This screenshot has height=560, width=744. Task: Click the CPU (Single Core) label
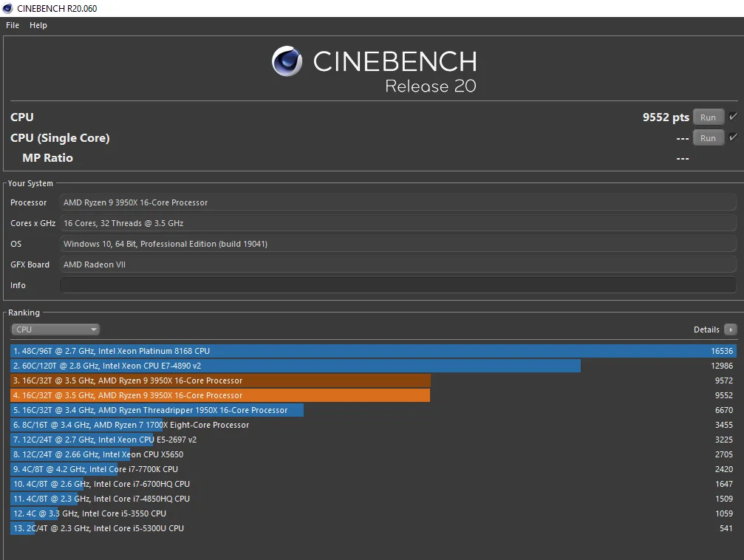[60, 138]
